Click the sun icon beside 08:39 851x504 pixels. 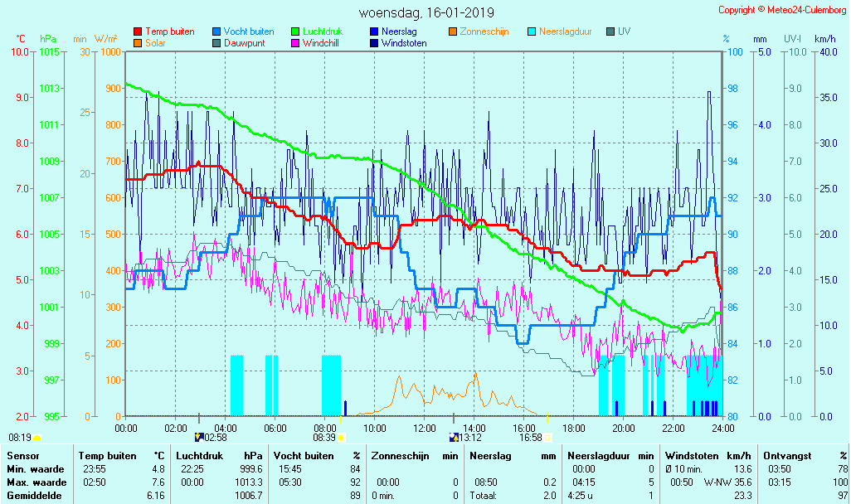click(341, 437)
